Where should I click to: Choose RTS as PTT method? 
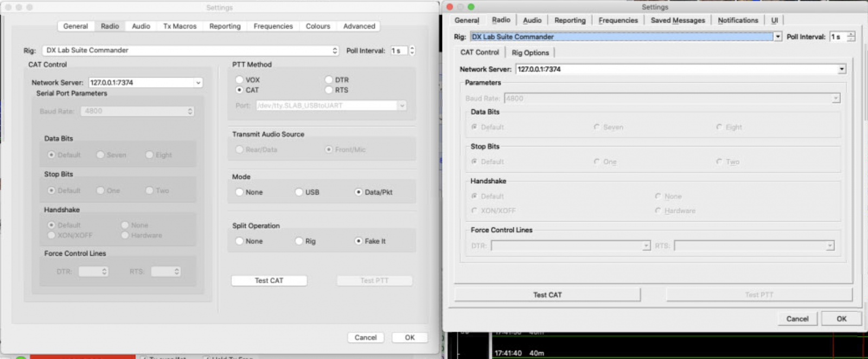[x=329, y=90]
